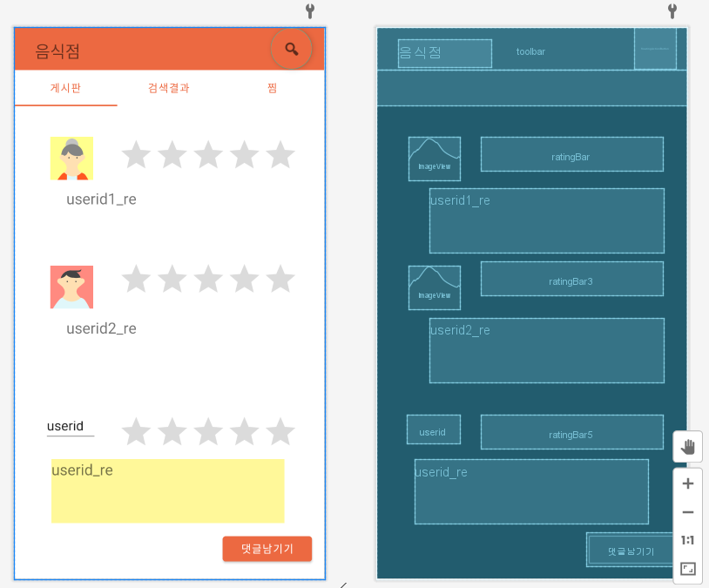Select the userid widget in blueprint
709x588 pixels.
point(434,429)
